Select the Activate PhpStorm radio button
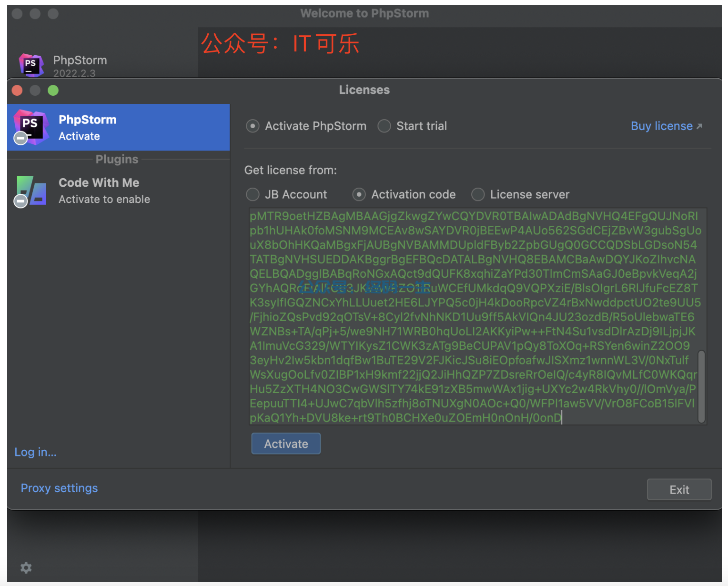728x586 pixels. (x=253, y=126)
